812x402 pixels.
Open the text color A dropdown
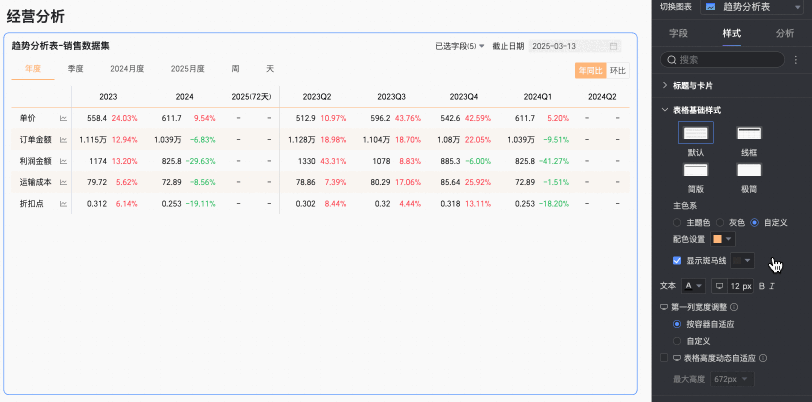coord(693,286)
